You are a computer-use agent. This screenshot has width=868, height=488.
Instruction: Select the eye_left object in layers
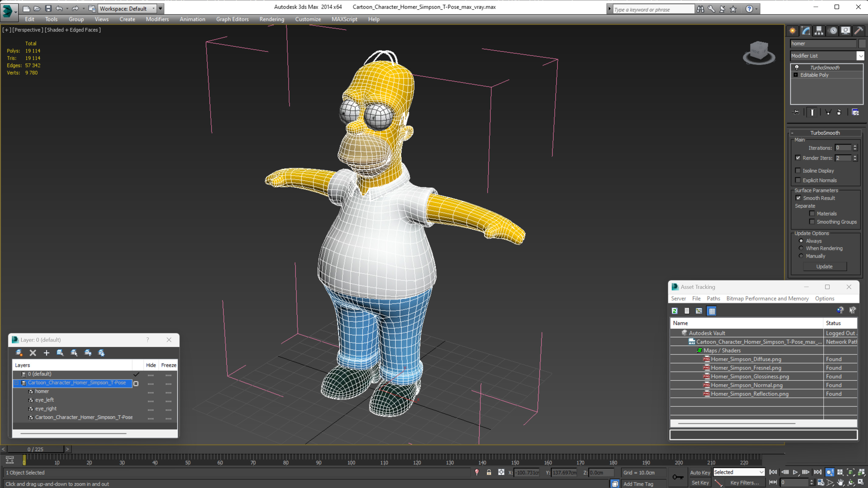click(x=44, y=400)
